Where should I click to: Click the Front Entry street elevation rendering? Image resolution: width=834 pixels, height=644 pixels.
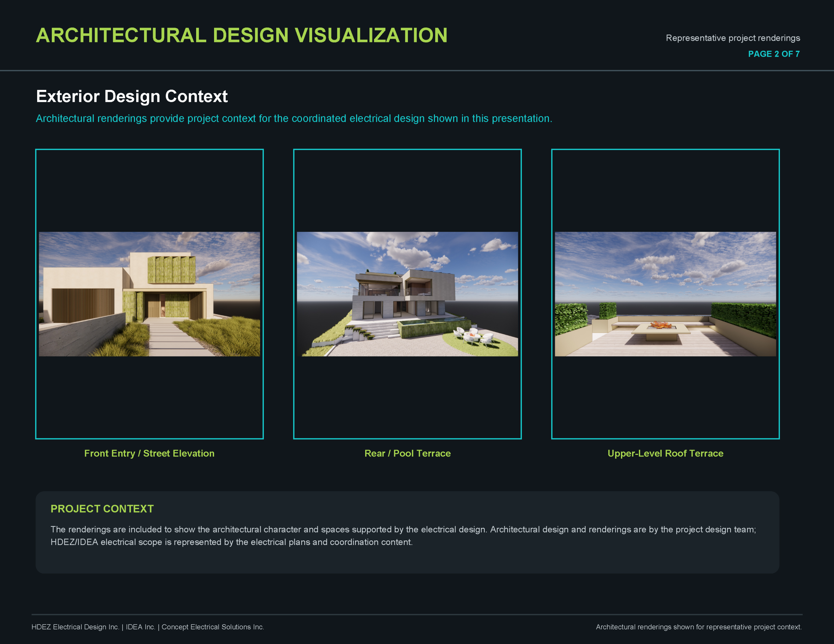[149, 294]
